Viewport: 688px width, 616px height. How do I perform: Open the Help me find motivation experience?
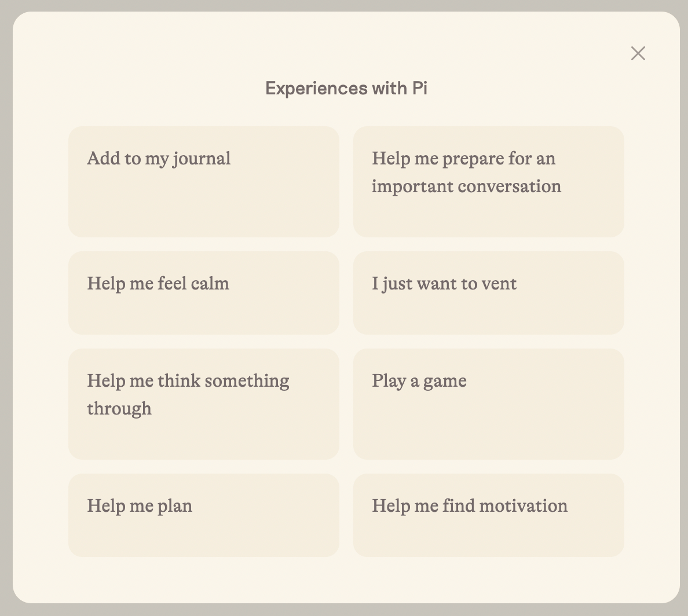point(488,515)
